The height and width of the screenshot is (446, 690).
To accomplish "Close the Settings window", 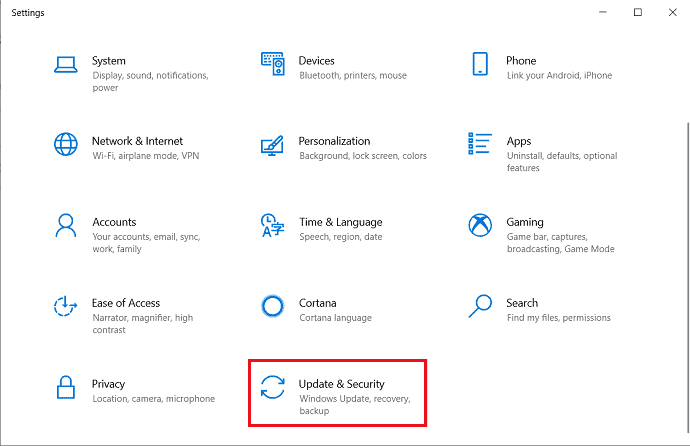I will (x=672, y=12).
